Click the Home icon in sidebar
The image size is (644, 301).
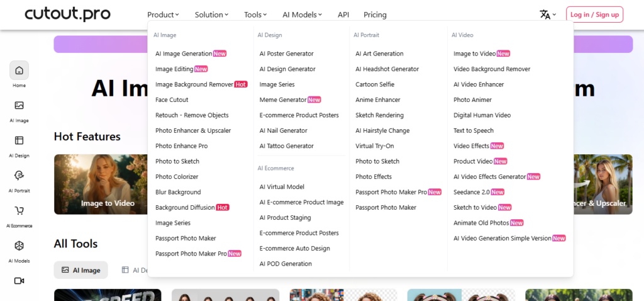(19, 71)
